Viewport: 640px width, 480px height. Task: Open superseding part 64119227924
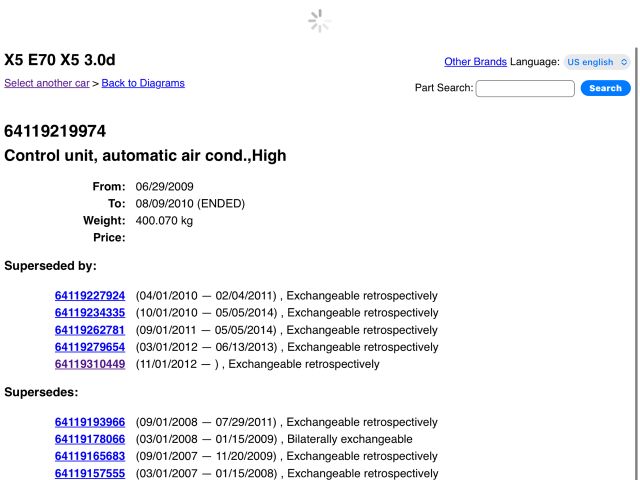pyautogui.click(x=90, y=296)
